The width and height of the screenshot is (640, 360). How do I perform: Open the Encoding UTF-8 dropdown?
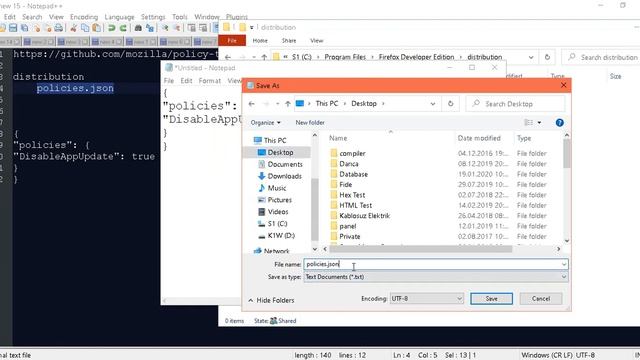click(x=459, y=299)
